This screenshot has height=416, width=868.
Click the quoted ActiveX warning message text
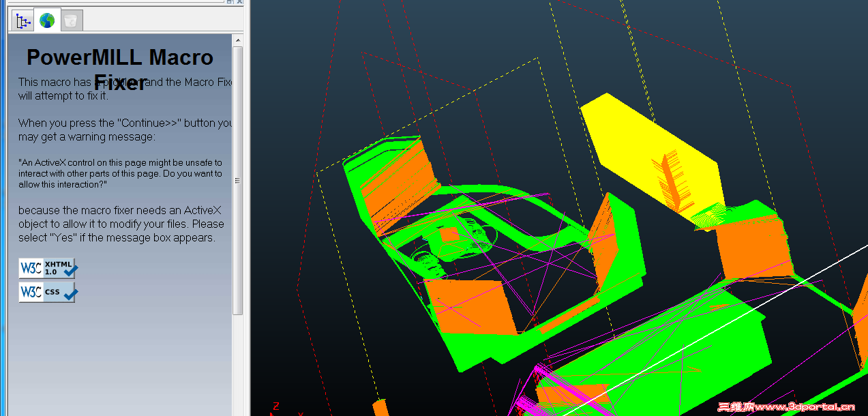pyautogui.click(x=121, y=173)
